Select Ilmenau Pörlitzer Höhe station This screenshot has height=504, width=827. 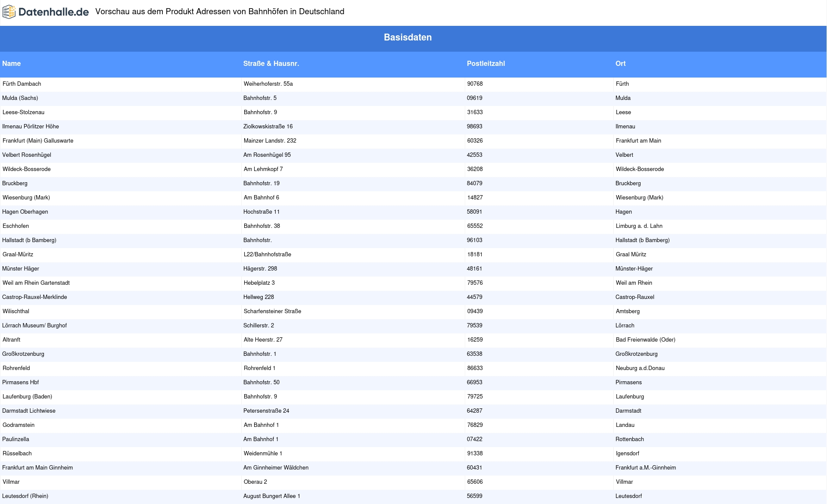(x=31, y=127)
